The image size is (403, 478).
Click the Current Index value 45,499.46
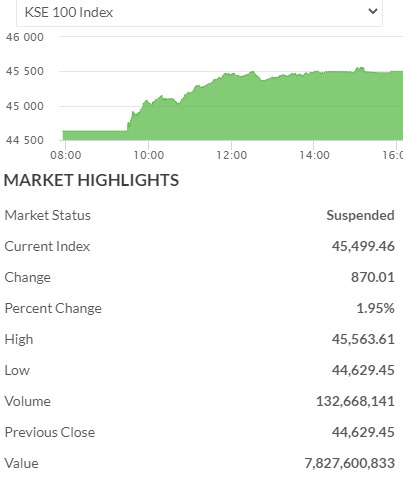pos(363,246)
